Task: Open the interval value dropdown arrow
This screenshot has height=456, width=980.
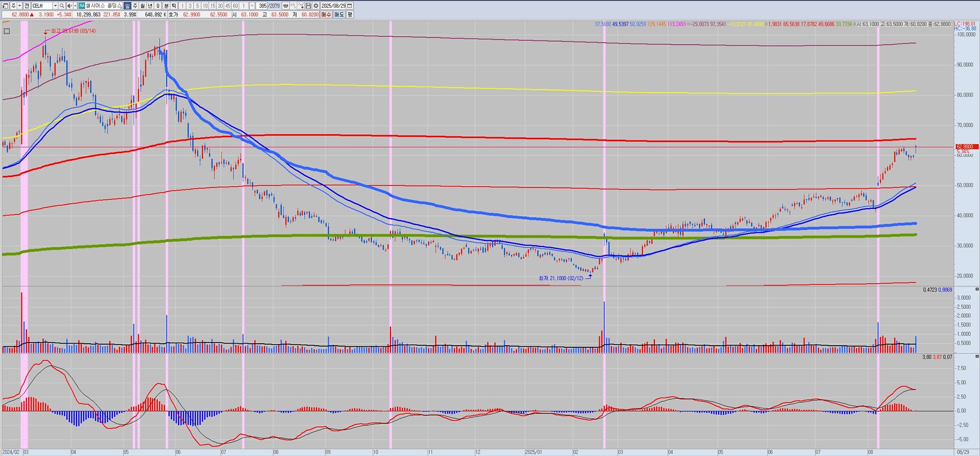Action: (252, 6)
